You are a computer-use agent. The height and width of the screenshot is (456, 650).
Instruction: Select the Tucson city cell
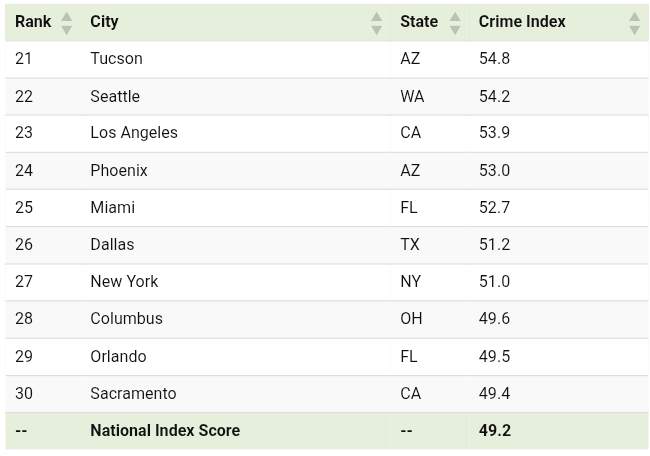point(116,59)
